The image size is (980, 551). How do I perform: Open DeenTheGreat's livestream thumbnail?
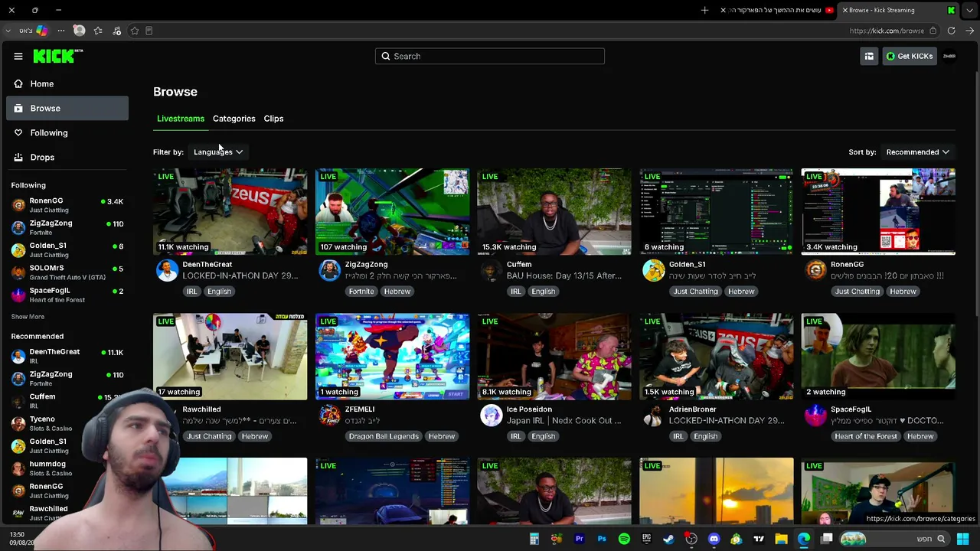230,211
